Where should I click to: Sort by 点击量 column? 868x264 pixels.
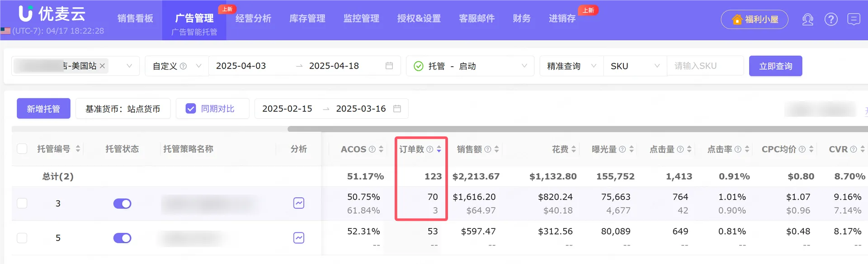coord(689,149)
